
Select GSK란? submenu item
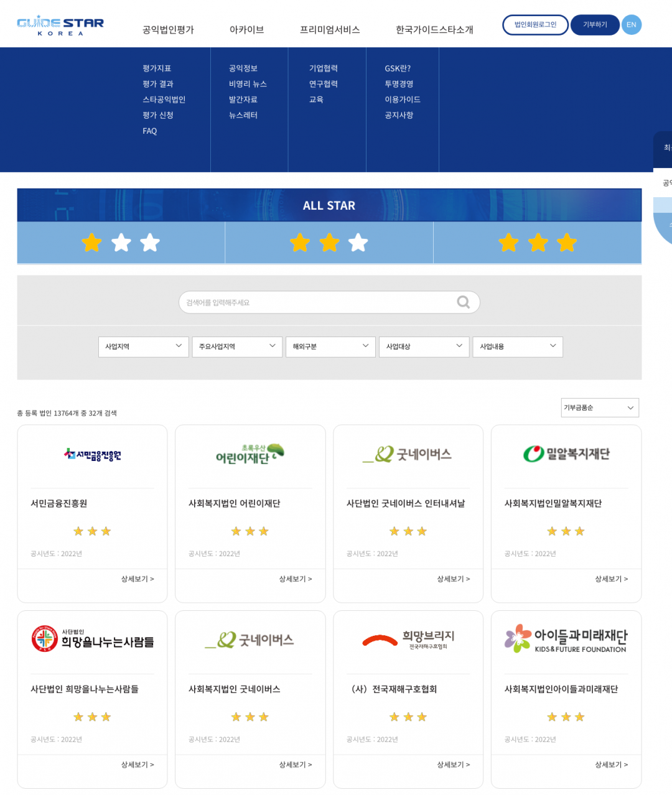[398, 68]
